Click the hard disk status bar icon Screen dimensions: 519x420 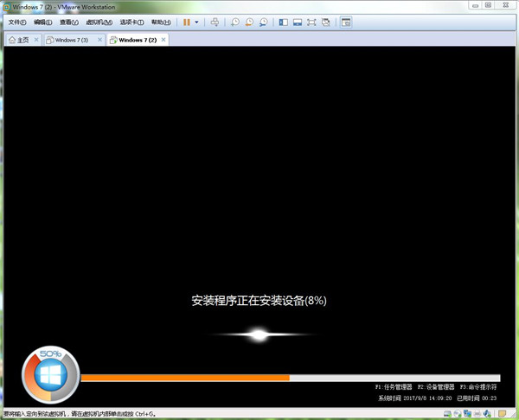(x=447, y=414)
